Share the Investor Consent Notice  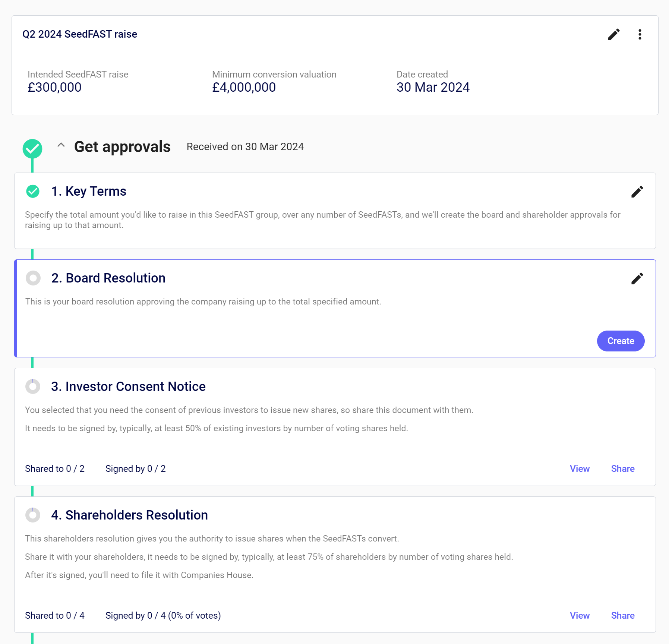pyautogui.click(x=622, y=469)
